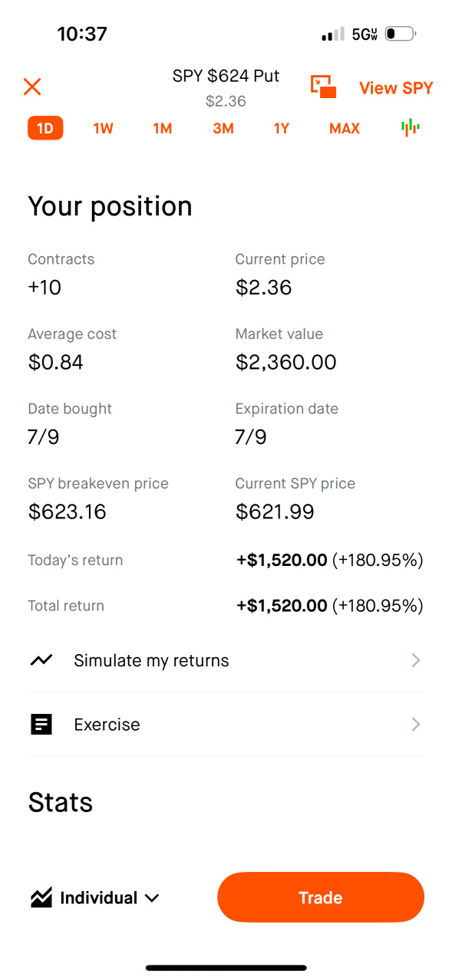This screenshot has height=980, width=452.
Task: Tap the cellular signal bars icon
Action: pyautogui.click(x=332, y=35)
